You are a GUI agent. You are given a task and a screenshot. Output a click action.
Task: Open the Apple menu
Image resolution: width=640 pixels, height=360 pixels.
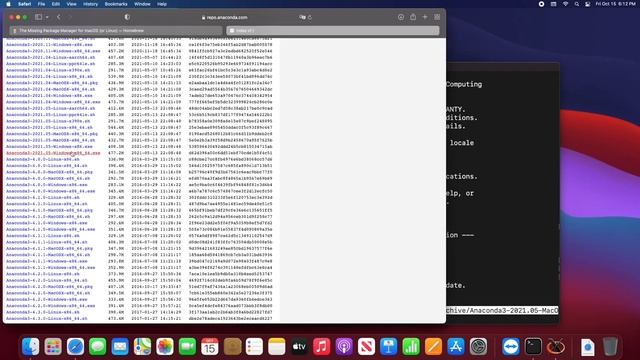click(x=8, y=4)
